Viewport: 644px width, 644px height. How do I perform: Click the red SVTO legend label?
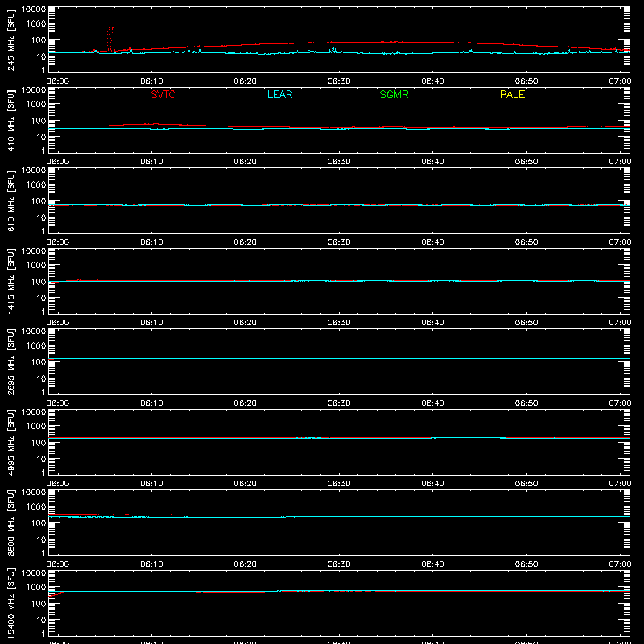coord(163,94)
